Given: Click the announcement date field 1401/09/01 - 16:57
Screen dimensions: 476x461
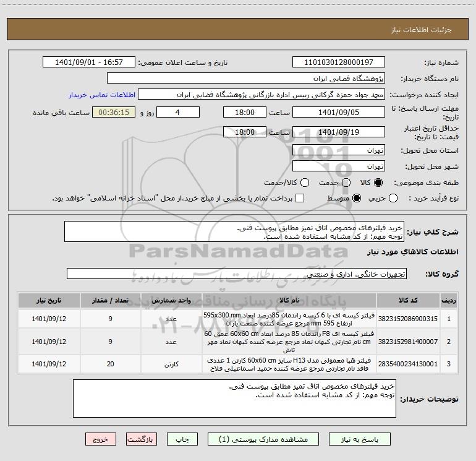Looking at the screenshot, I should point(89,62).
